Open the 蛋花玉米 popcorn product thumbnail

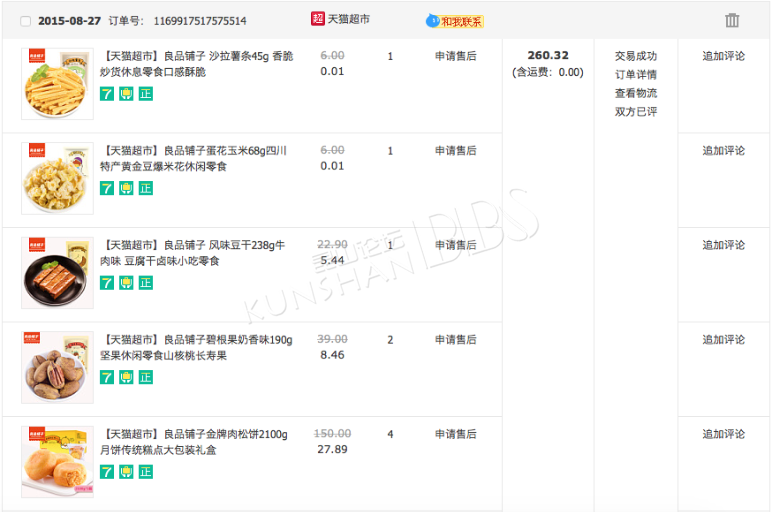tap(57, 178)
